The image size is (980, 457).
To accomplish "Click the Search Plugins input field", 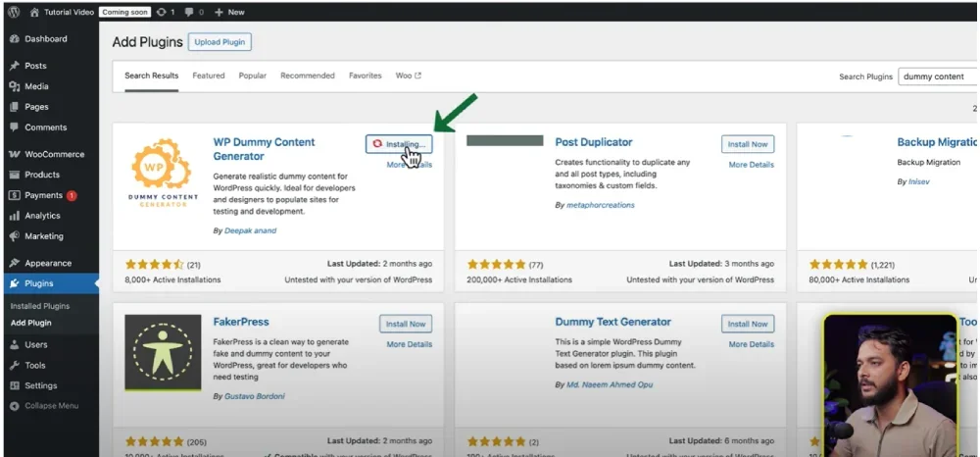I will [x=938, y=76].
